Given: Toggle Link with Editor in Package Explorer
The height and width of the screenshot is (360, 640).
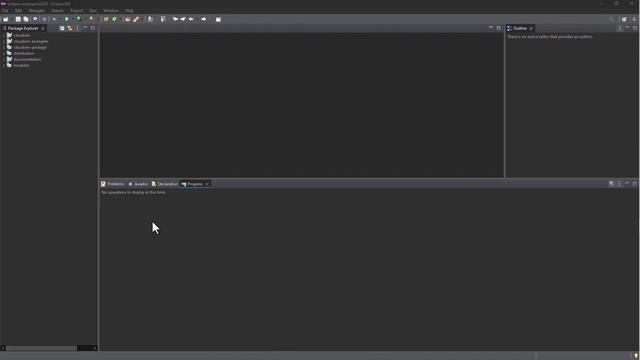Looking at the screenshot, I should coord(70,28).
